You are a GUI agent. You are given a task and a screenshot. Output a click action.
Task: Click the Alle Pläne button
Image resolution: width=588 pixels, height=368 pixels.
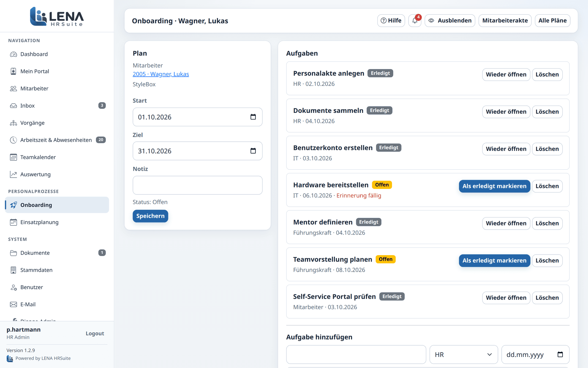tap(552, 21)
